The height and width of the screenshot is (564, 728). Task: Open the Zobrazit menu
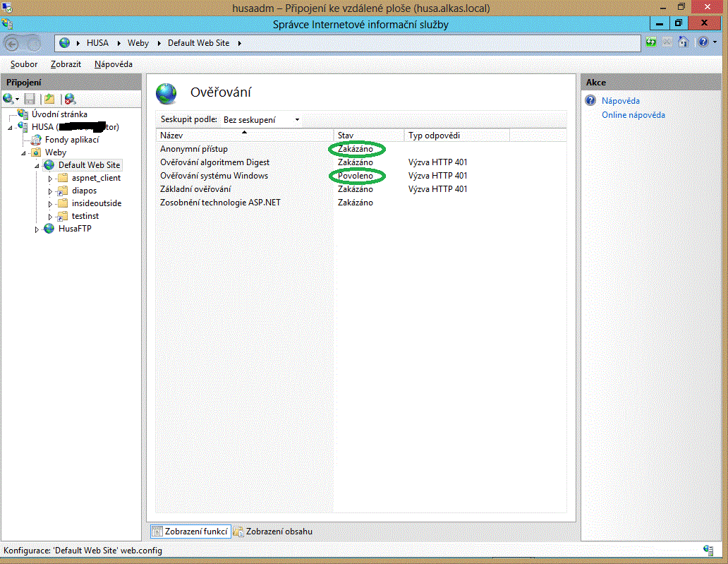coord(66,64)
